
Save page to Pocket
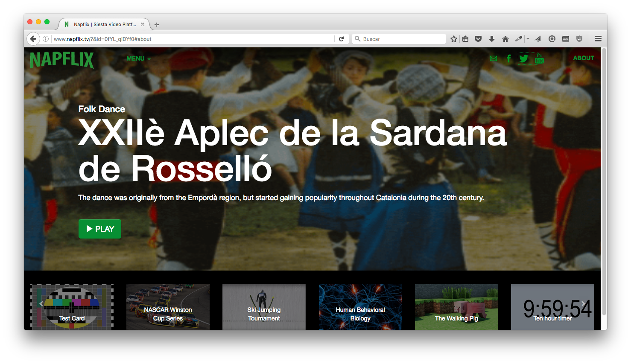point(478,39)
